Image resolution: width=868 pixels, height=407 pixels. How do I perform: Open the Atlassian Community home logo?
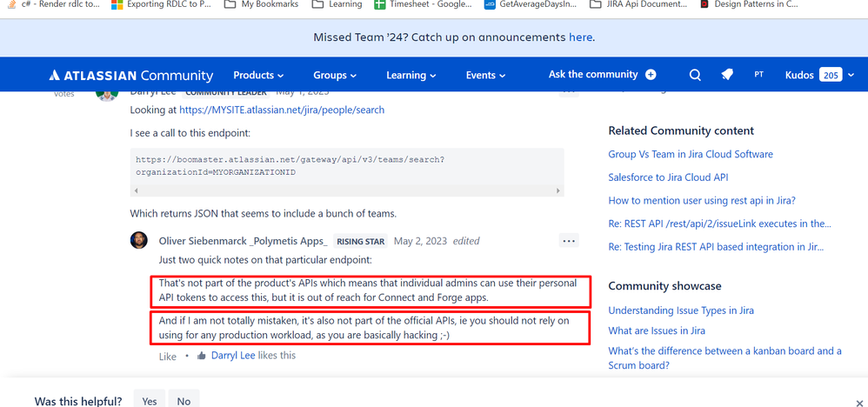[130, 76]
